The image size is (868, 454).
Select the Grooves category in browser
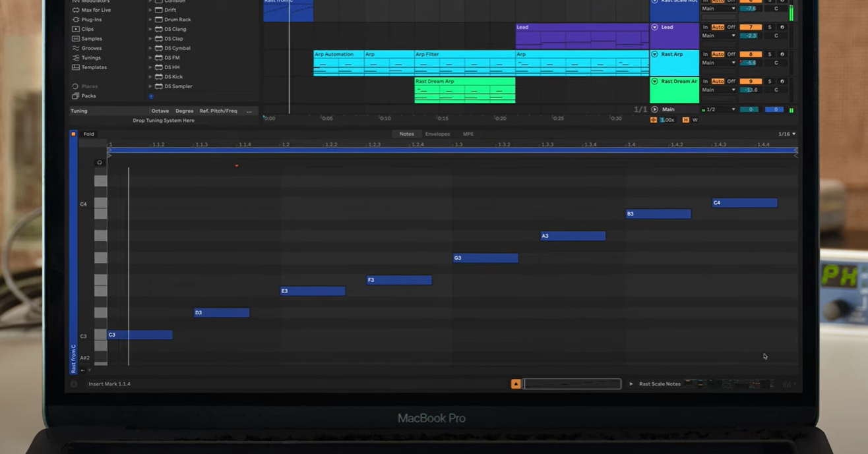[x=87, y=48]
